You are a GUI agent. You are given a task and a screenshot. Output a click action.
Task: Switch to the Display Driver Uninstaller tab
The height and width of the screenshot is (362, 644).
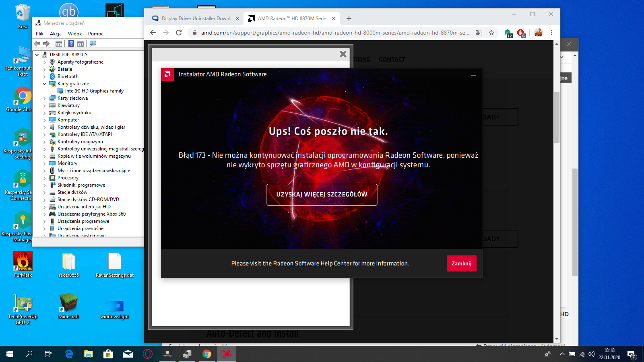click(195, 19)
